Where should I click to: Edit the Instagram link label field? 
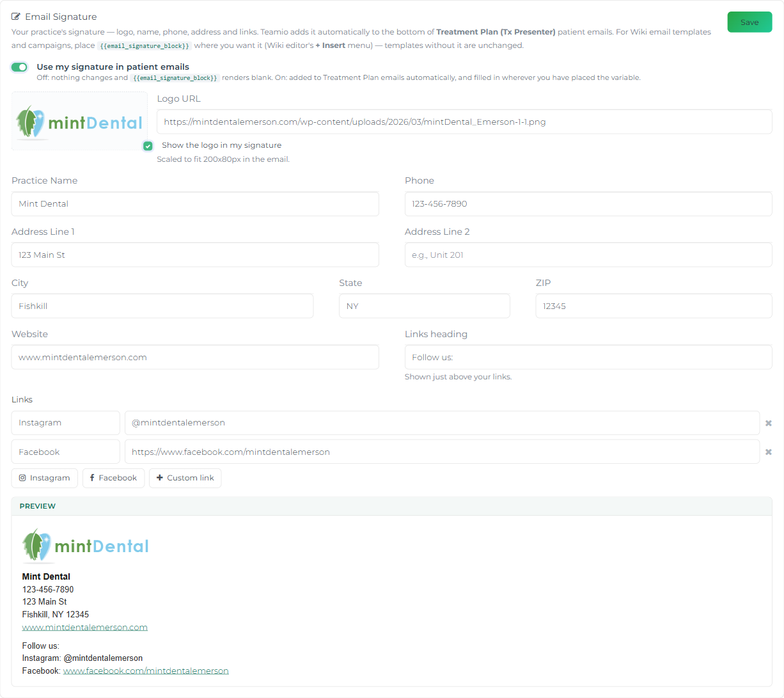65,423
